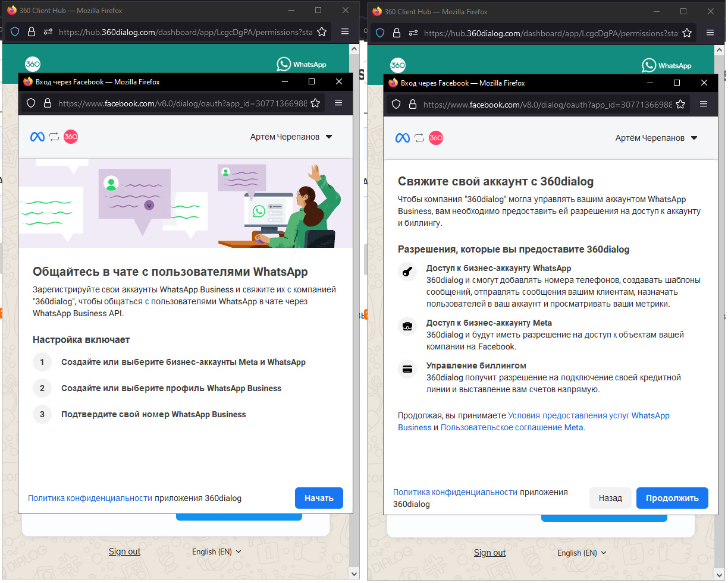Click 360 logo in left hub window header
728x583 pixels.
(x=33, y=64)
